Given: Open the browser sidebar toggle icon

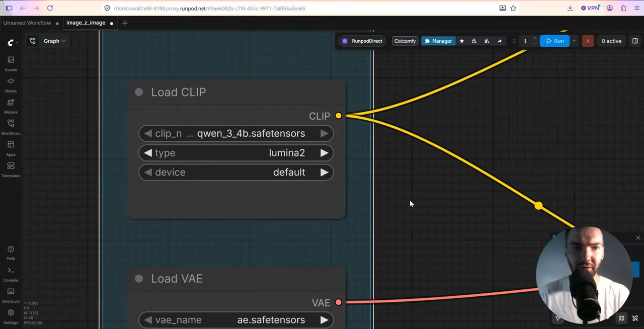Looking at the screenshot, I should pyautogui.click(x=9, y=8).
